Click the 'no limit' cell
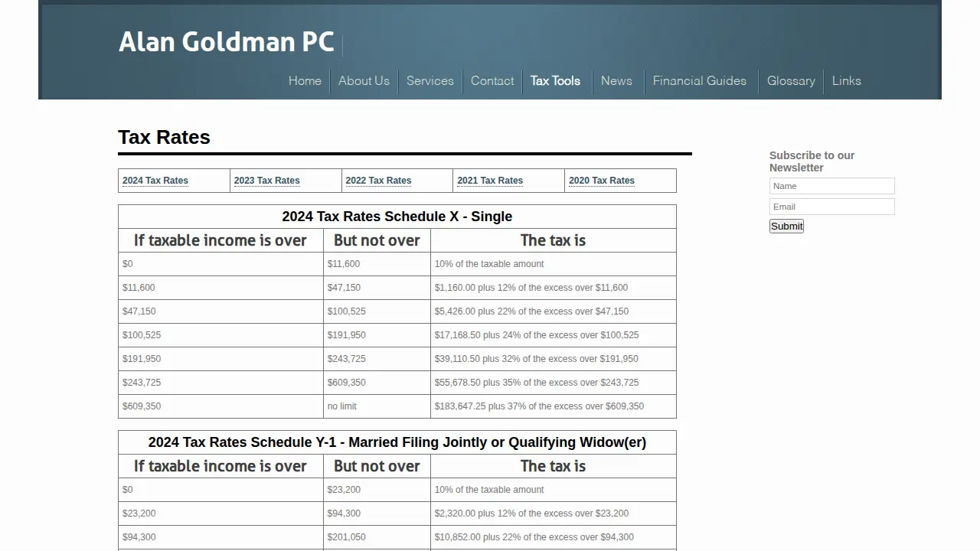The width and height of the screenshot is (980, 551). click(377, 406)
